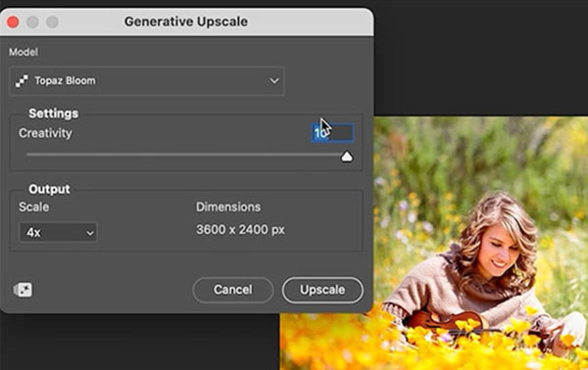Click the Generative Upscale title bar

click(186, 22)
